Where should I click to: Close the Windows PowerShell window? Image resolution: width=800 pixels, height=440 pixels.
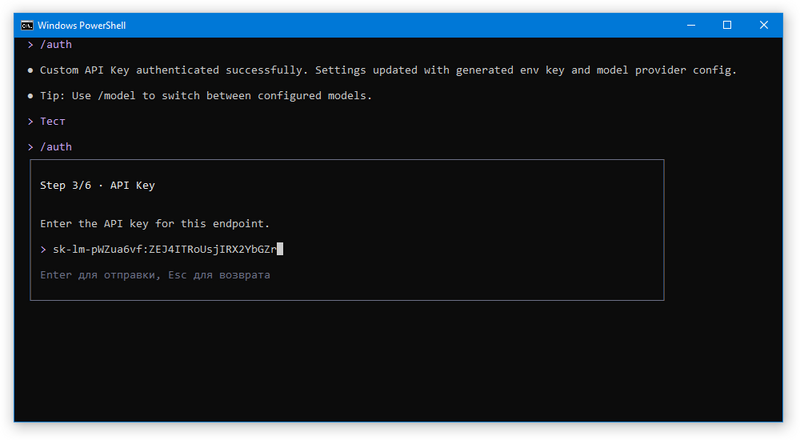(764, 25)
